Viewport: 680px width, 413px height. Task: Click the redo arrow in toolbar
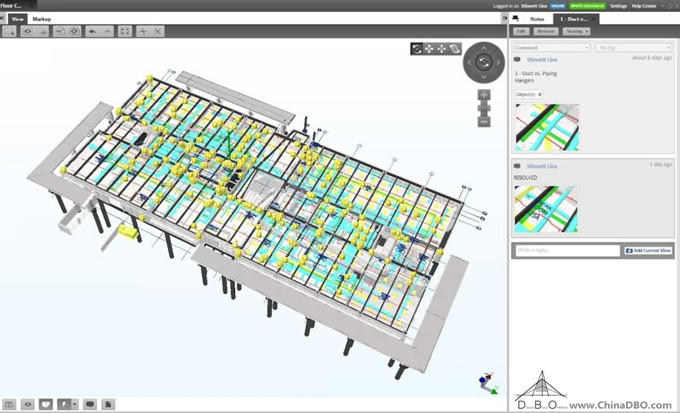point(107,31)
